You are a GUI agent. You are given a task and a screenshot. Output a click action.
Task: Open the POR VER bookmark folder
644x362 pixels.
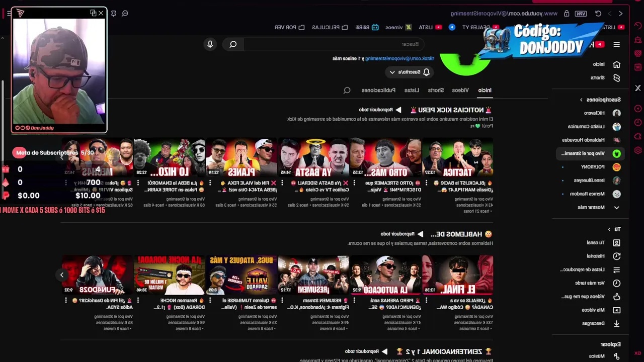289,27
